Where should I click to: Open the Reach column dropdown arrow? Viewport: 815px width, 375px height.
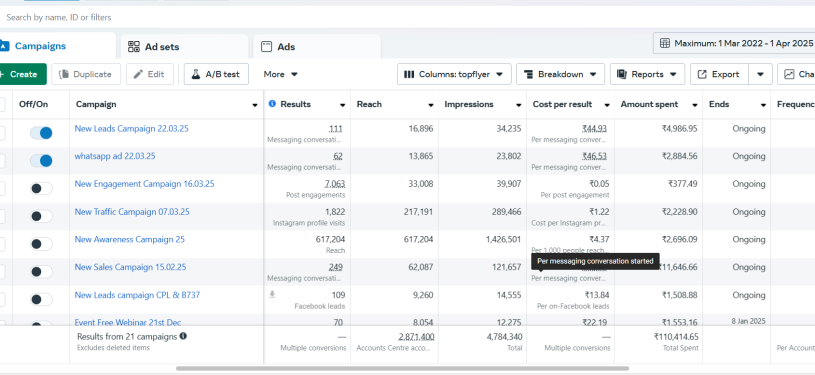click(431, 105)
